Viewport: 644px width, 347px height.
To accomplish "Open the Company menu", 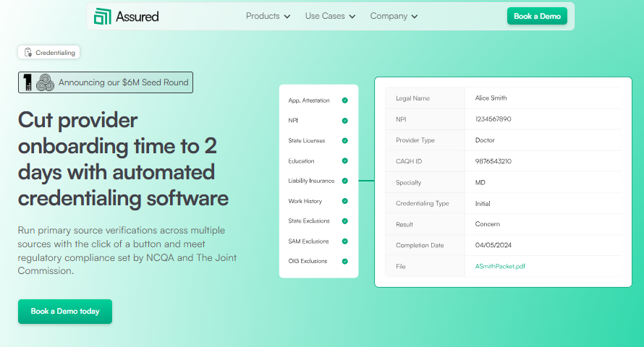I will 394,16.
